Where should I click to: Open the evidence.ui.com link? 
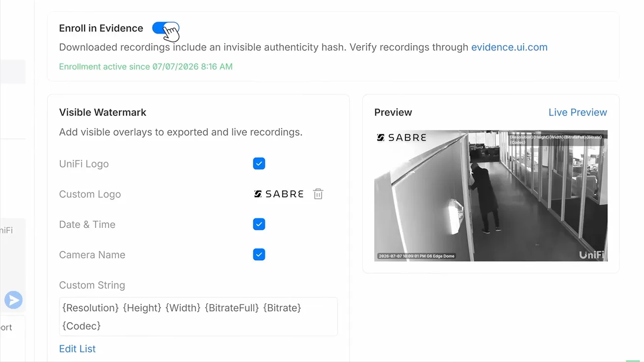coord(509,47)
